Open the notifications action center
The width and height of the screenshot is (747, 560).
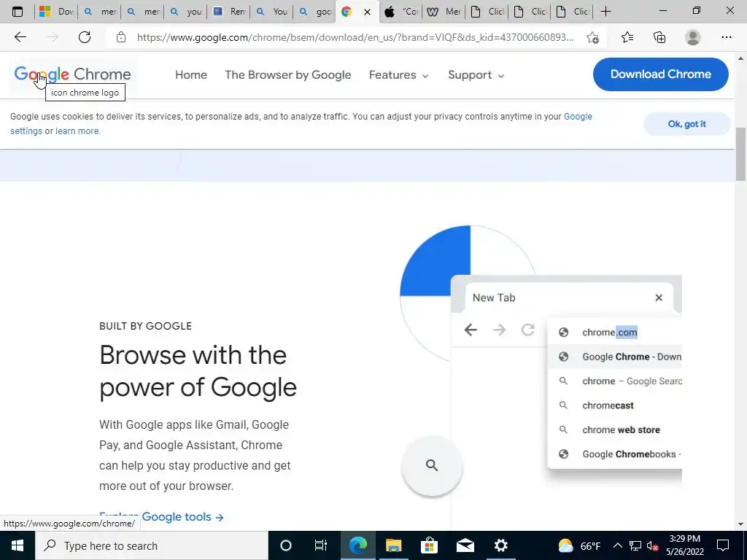click(723, 545)
